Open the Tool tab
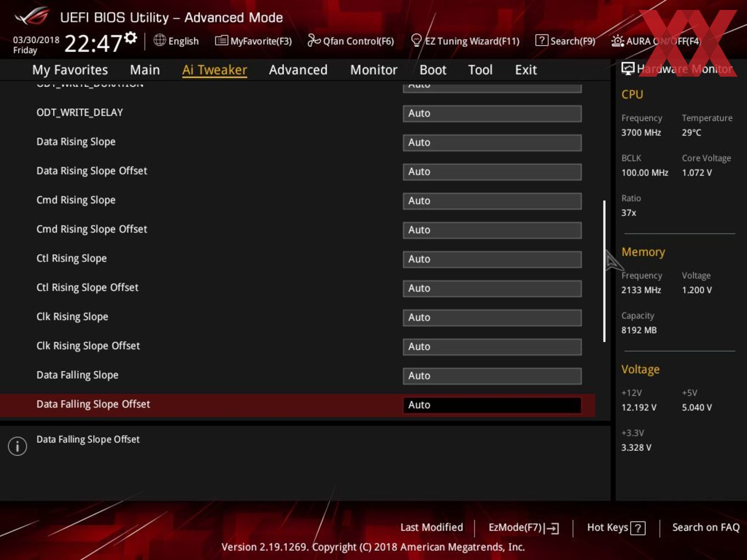The height and width of the screenshot is (560, 747). [x=481, y=70]
